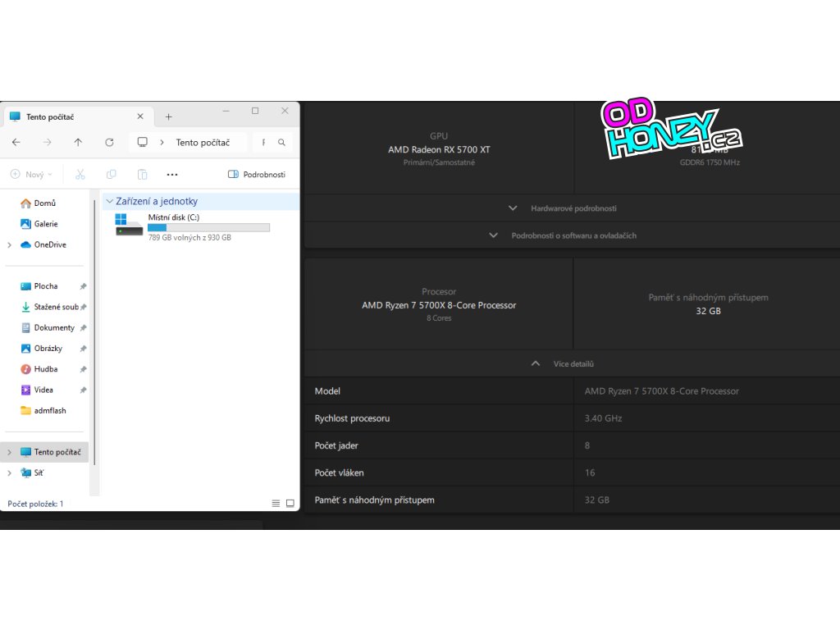Click the pin icon beside Hudba
The image size is (840, 630).
83,369
